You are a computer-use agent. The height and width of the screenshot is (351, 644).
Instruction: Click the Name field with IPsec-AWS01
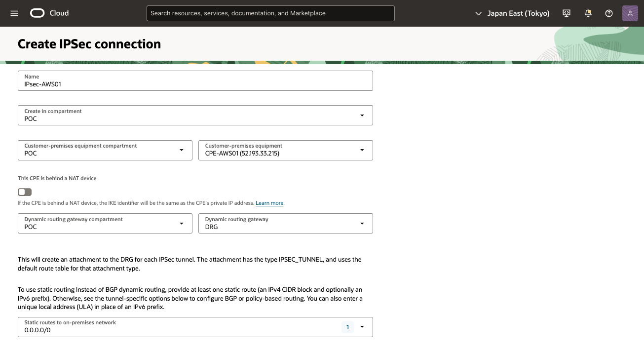click(195, 81)
